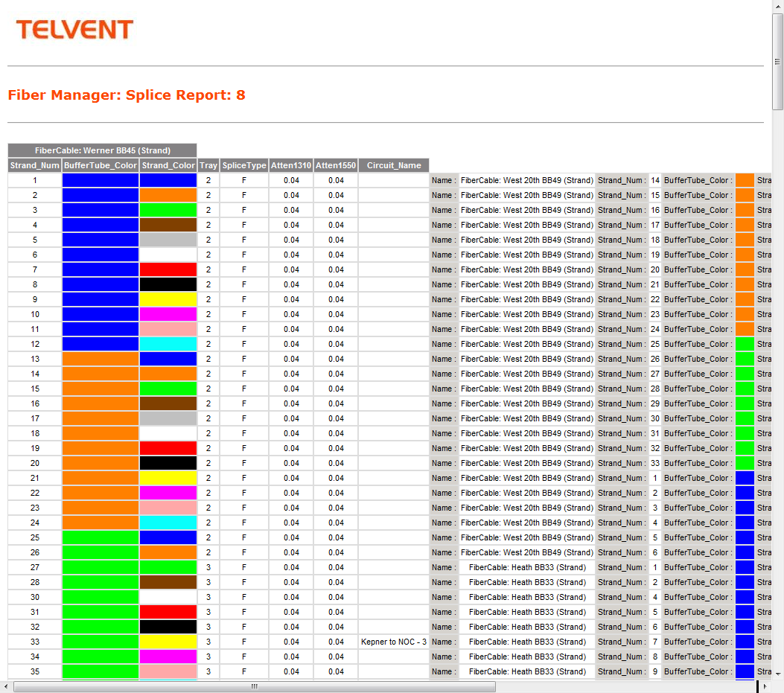Click the red strand color swatch in row 7
Image resolution: width=784 pixels, height=693 pixels.
pyautogui.click(x=168, y=269)
